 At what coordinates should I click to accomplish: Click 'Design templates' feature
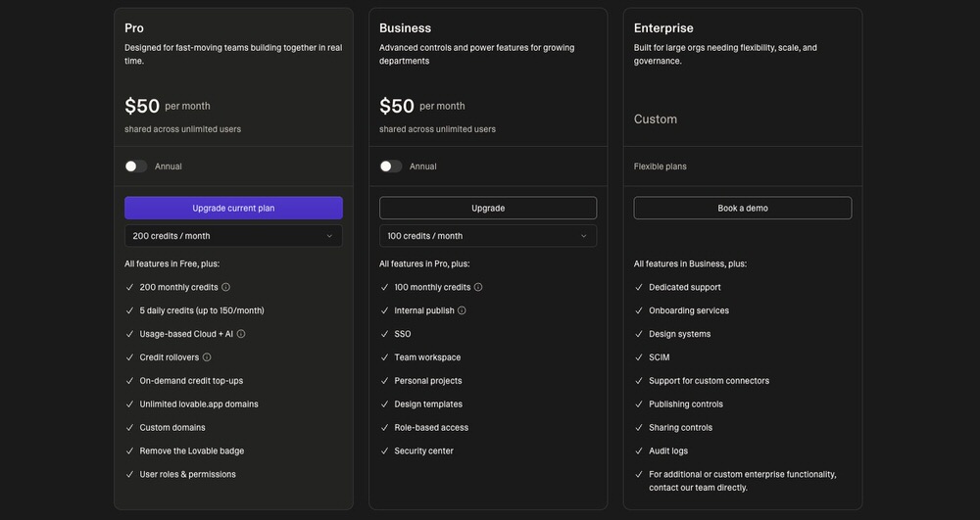428,403
